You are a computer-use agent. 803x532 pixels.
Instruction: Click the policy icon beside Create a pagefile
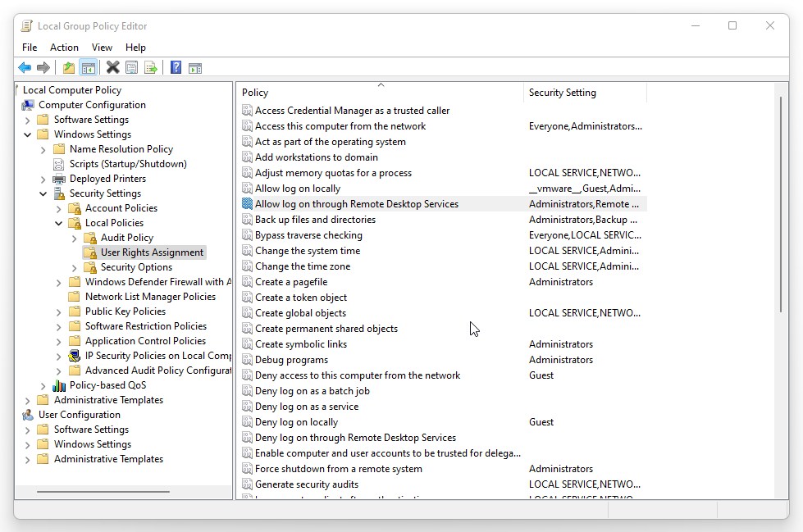point(247,282)
